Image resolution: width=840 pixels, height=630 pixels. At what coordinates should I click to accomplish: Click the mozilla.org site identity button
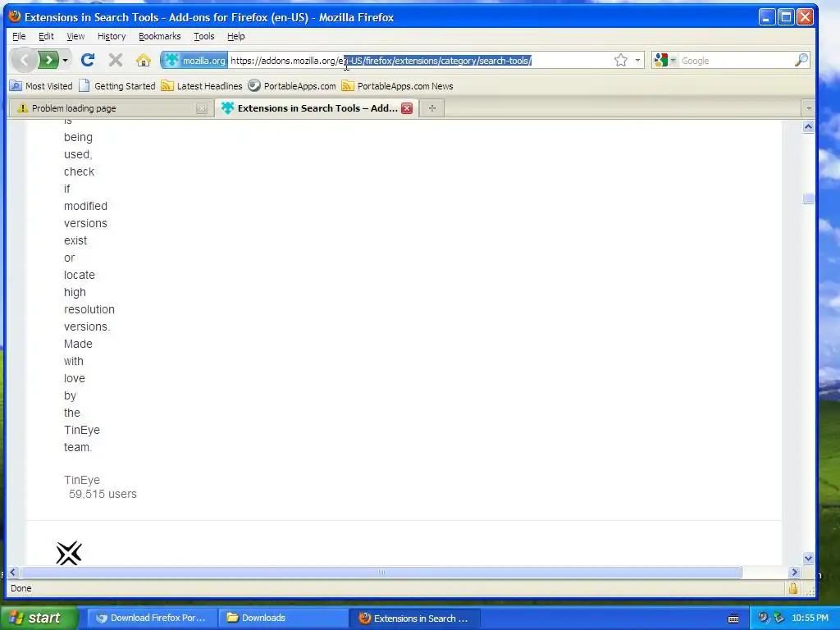pyautogui.click(x=194, y=61)
